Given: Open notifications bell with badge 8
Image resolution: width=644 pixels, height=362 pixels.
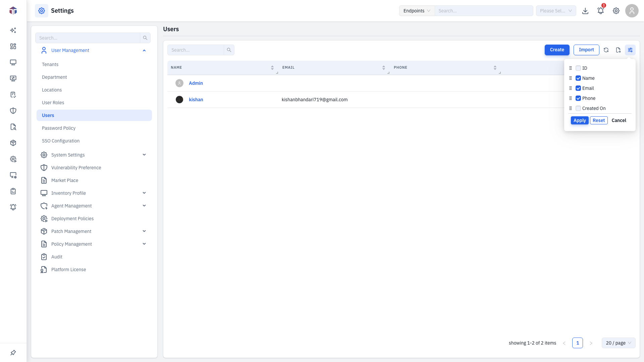Looking at the screenshot, I should (x=601, y=11).
